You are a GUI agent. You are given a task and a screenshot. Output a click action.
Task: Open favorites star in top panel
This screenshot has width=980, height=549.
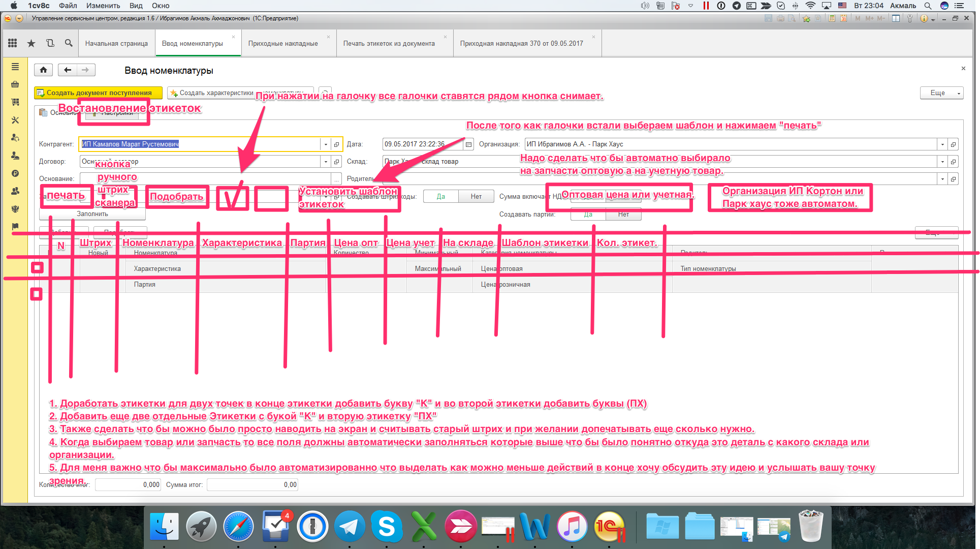coord(31,43)
